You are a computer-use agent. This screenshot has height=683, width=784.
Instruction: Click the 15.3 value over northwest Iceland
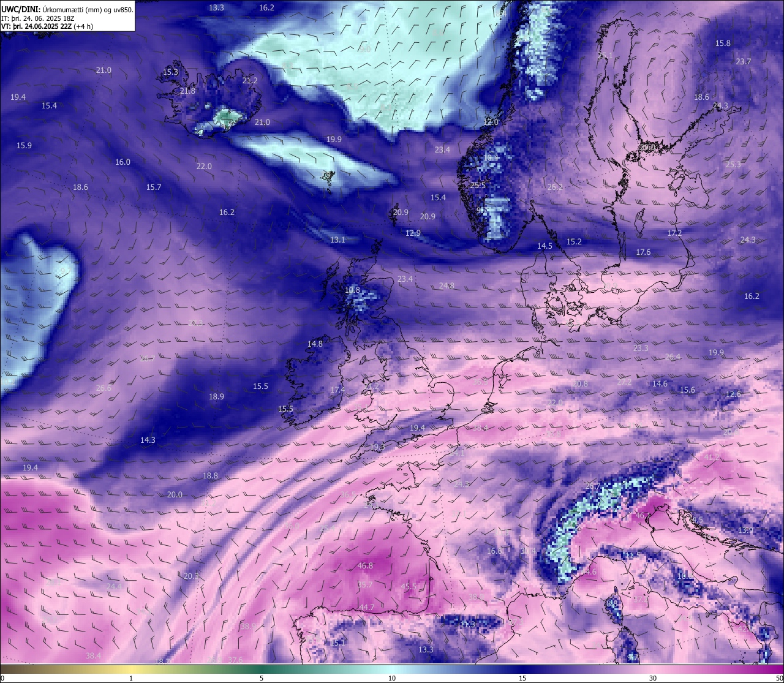170,72
